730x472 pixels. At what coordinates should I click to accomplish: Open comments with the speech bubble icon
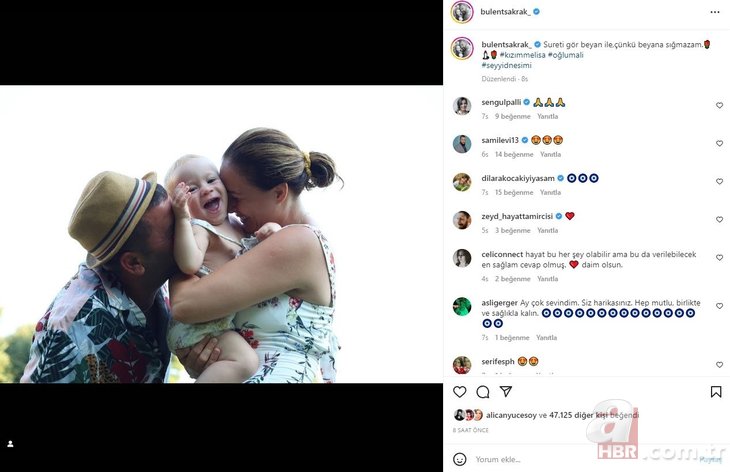tap(483, 392)
